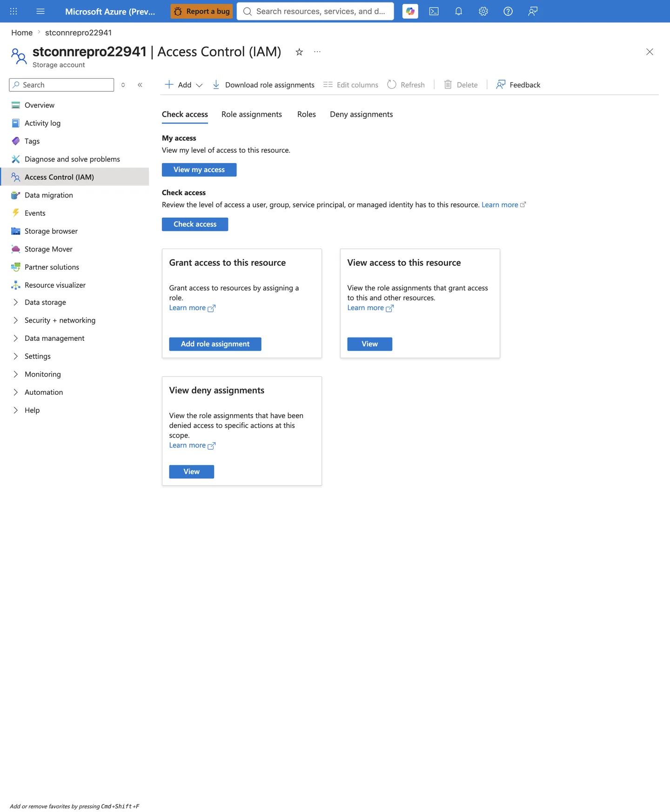Favorite this resource with the star icon
This screenshot has width=670, height=812.
coord(299,52)
